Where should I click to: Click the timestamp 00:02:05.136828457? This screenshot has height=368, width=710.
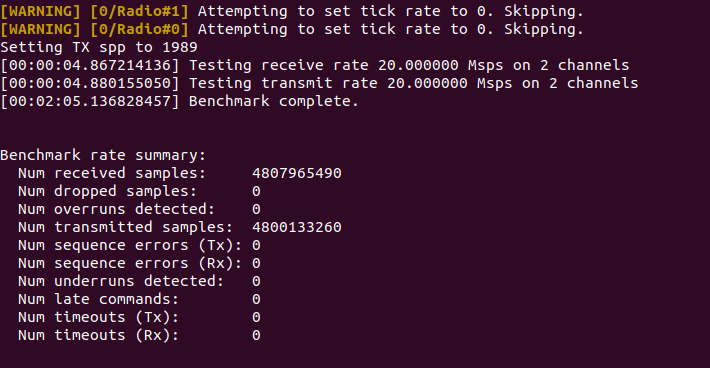90,101
